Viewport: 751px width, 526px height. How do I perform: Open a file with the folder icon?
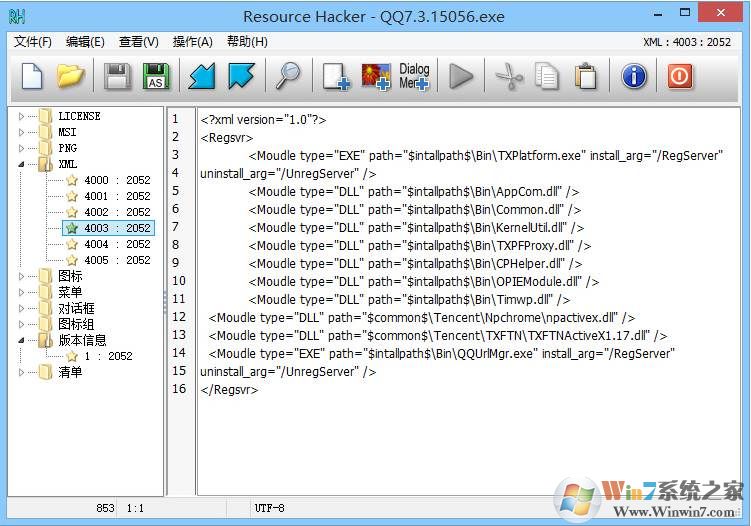(x=70, y=76)
